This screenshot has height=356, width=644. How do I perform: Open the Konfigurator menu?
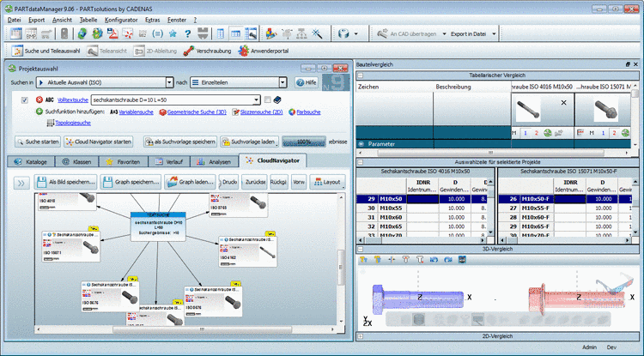pos(121,20)
